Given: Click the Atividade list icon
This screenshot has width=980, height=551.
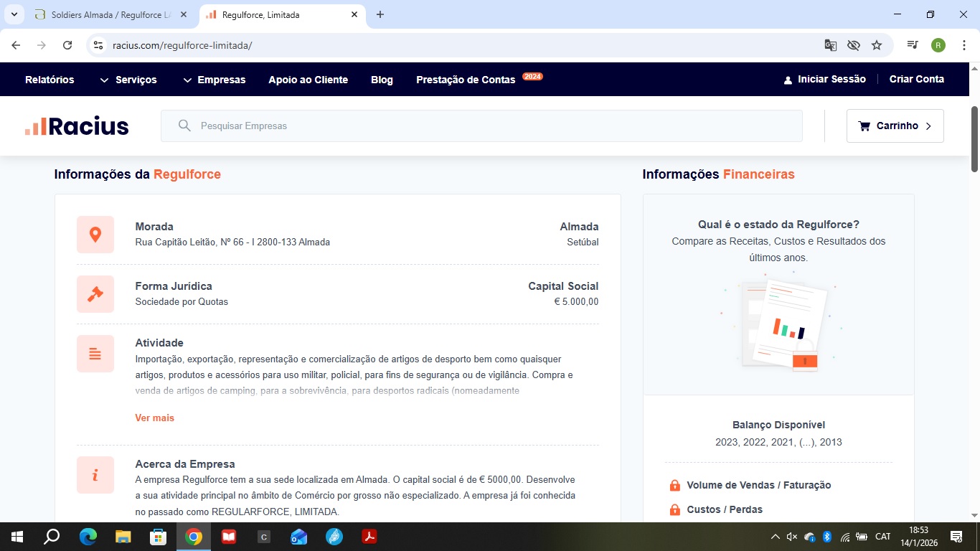Looking at the screenshot, I should click(95, 354).
